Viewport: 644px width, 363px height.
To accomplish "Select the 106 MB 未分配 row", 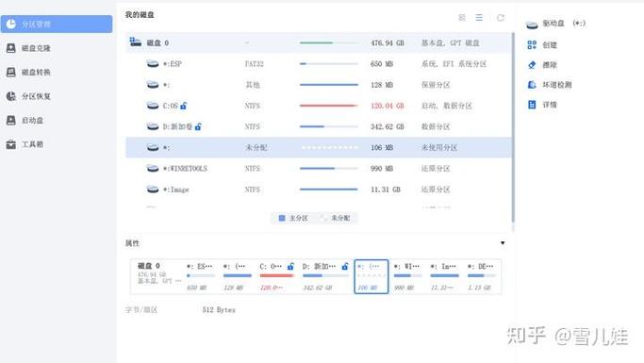I will click(x=319, y=147).
